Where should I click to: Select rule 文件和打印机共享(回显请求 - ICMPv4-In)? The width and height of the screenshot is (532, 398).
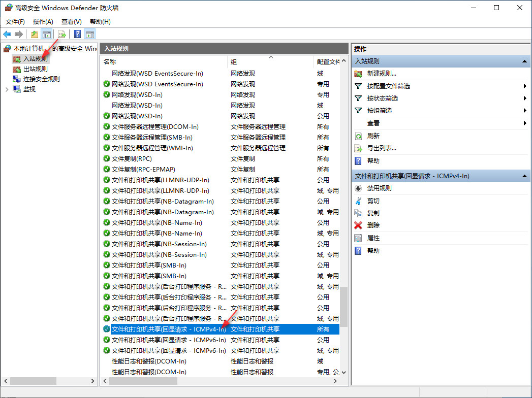(x=221, y=329)
